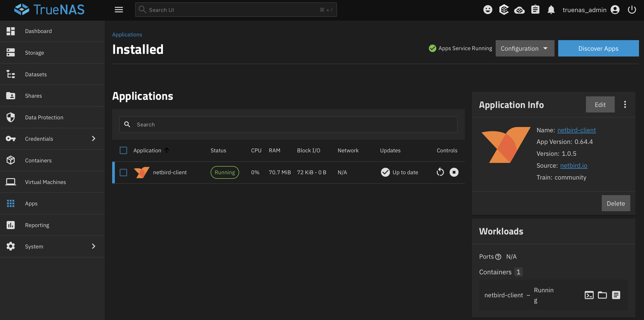Open the netbird.io source link
Screen dimensions: 644x320
point(574,165)
